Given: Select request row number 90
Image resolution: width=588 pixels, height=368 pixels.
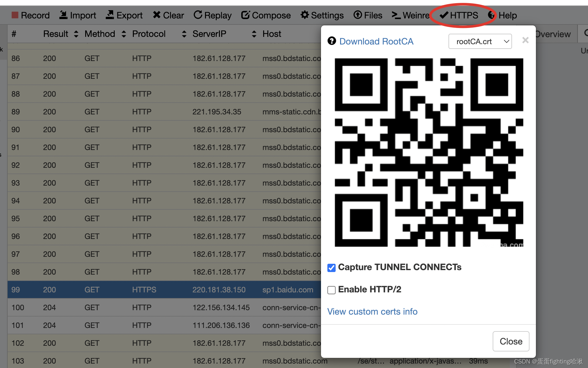Looking at the screenshot, I should 164,129.
